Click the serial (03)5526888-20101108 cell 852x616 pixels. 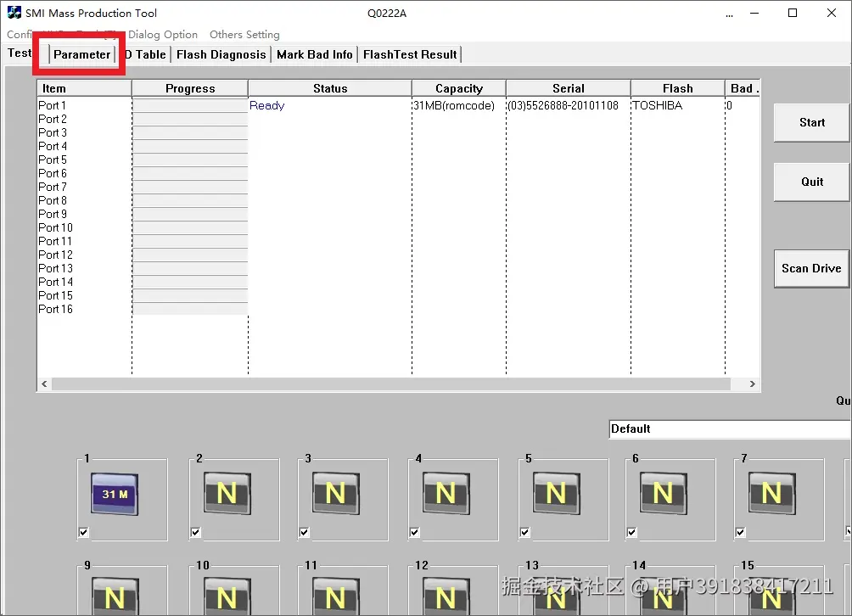pyautogui.click(x=563, y=105)
